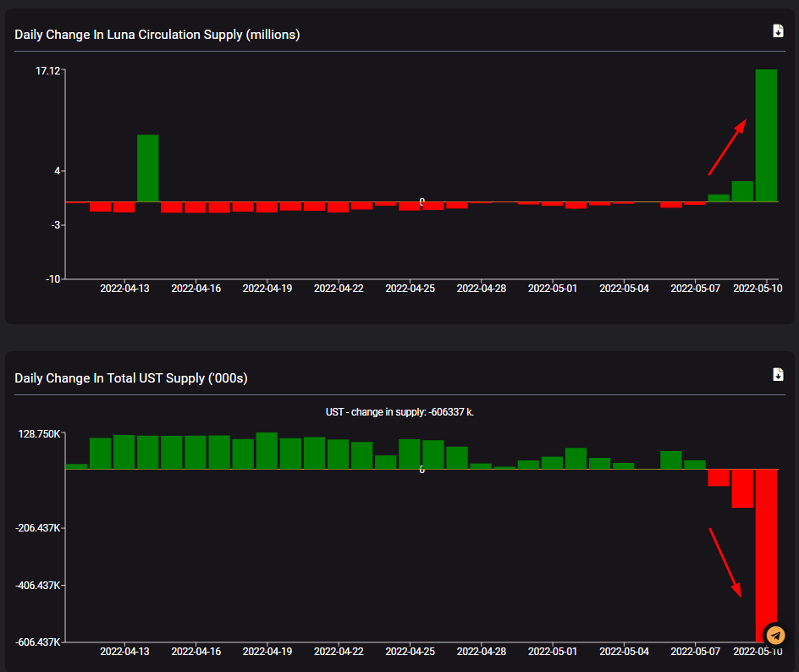
Task: Click the 2022-04-22 date label on UST chart
Action: pos(339,652)
